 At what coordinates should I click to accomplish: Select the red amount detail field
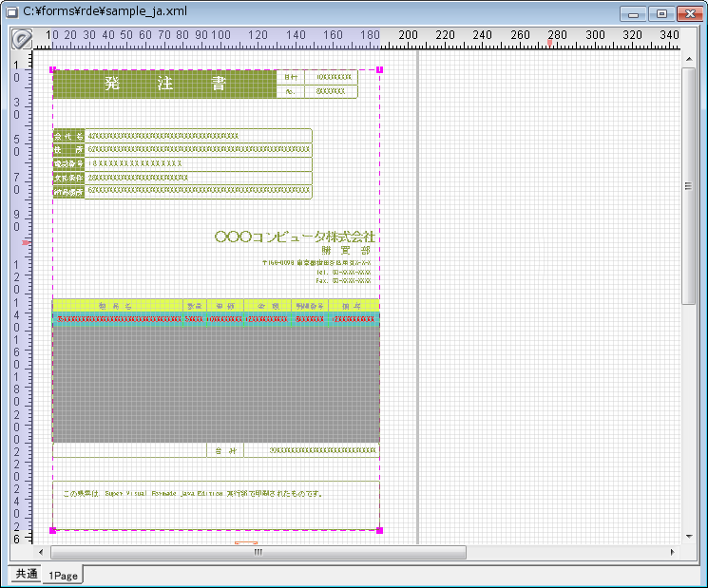point(267,319)
